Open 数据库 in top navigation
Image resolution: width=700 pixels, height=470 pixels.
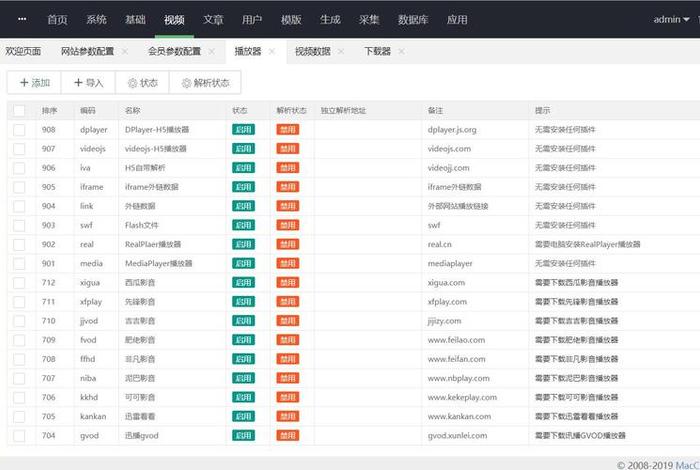[x=413, y=20]
